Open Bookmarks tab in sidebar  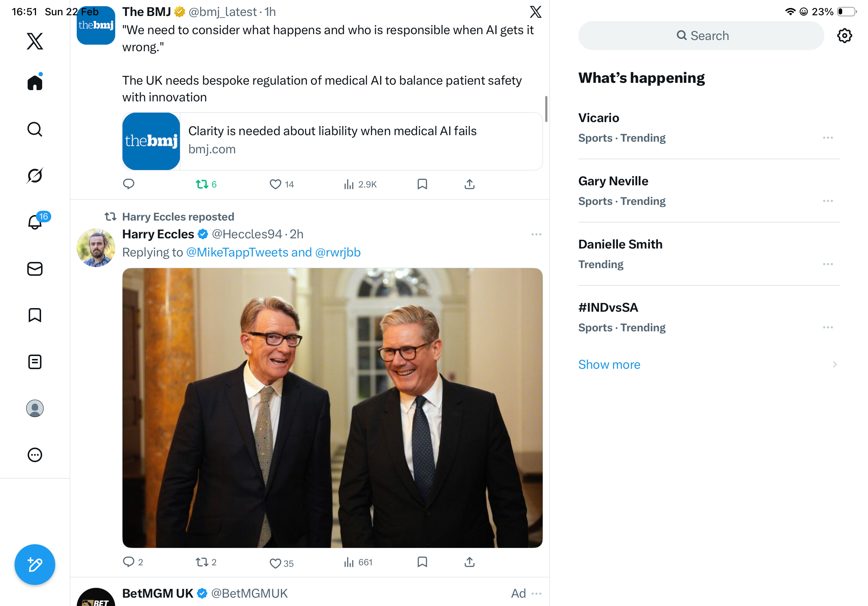tap(35, 315)
